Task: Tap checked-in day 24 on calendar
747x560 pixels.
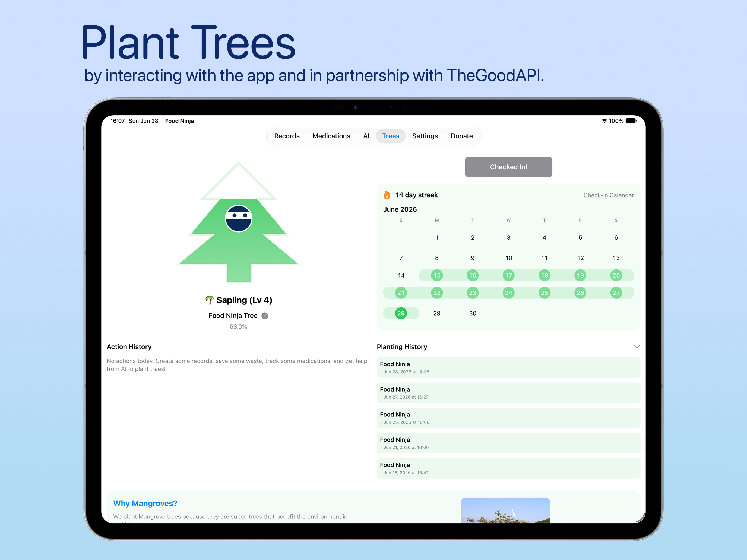Action: [x=509, y=293]
